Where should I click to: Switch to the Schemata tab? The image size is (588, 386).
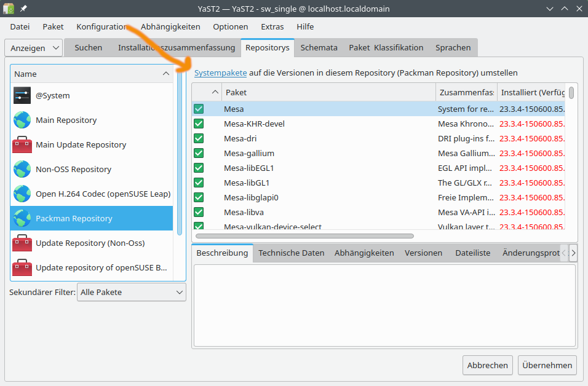pos(319,47)
